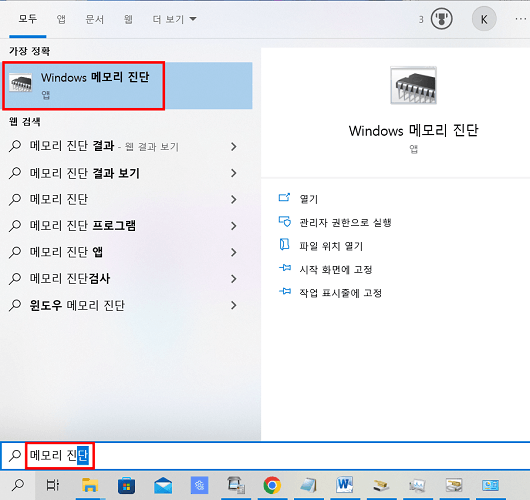
Task: Click the rewards medal icon
Action: point(441,19)
